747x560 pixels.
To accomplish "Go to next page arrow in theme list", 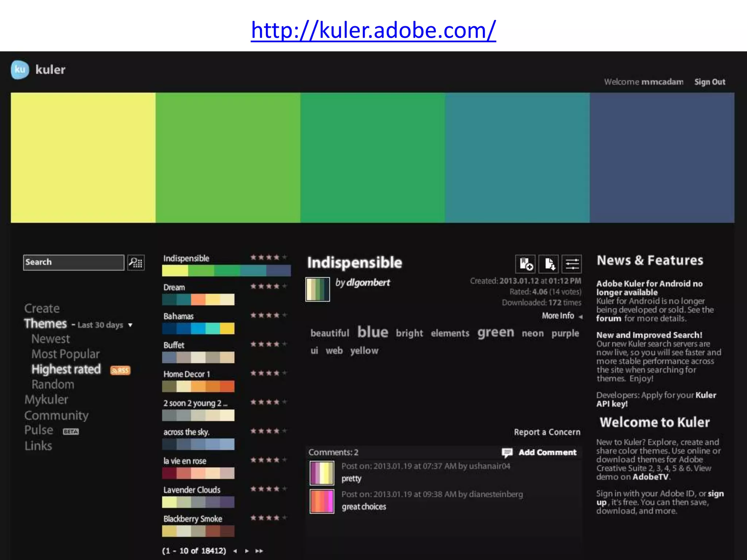I will pos(247,551).
